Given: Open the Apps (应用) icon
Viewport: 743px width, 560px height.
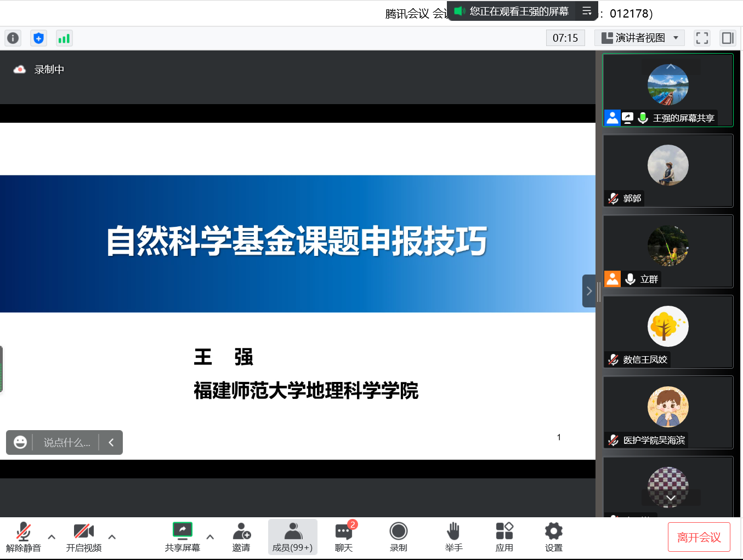Looking at the screenshot, I should (x=504, y=536).
